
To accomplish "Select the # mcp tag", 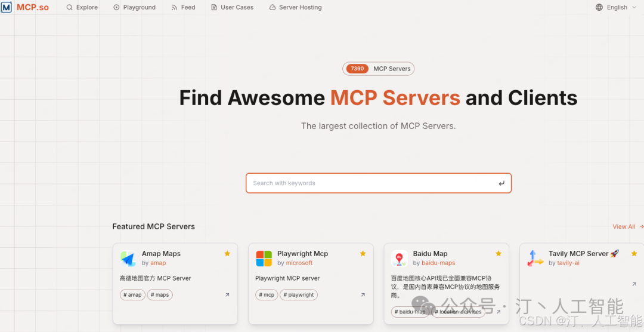I will [267, 295].
